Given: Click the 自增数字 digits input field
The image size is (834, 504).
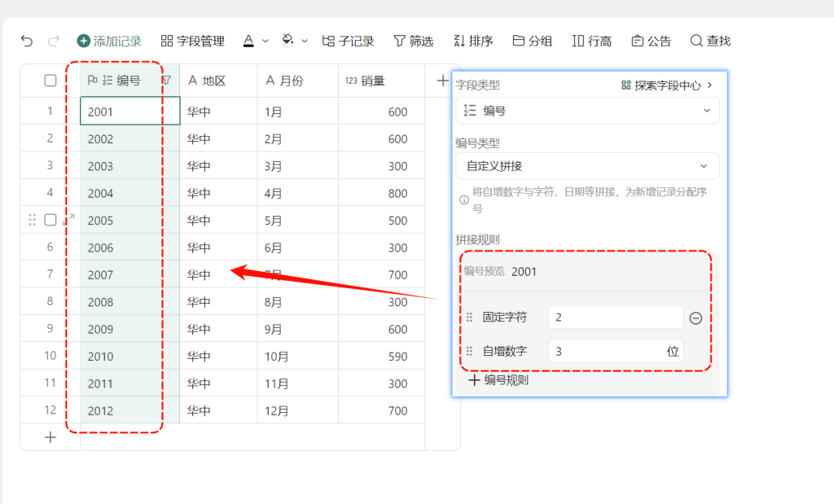Looking at the screenshot, I should 616,352.
